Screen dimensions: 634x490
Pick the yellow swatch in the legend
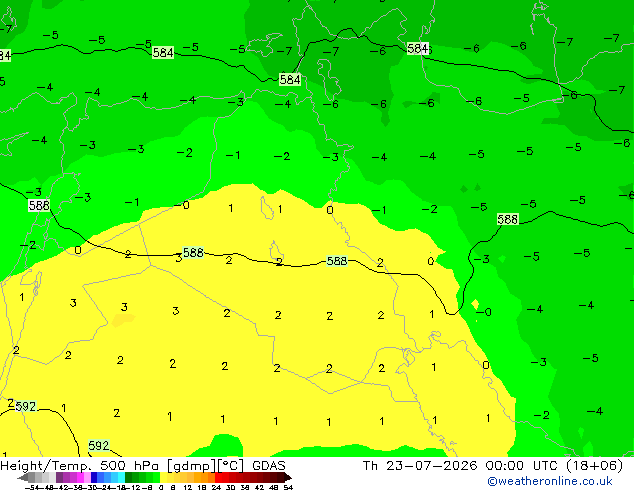point(163,477)
